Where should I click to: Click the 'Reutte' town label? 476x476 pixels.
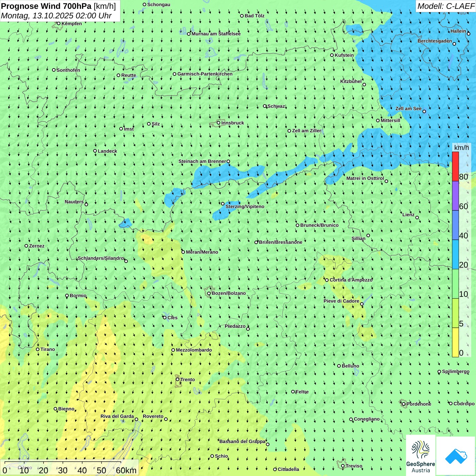[x=129, y=75]
